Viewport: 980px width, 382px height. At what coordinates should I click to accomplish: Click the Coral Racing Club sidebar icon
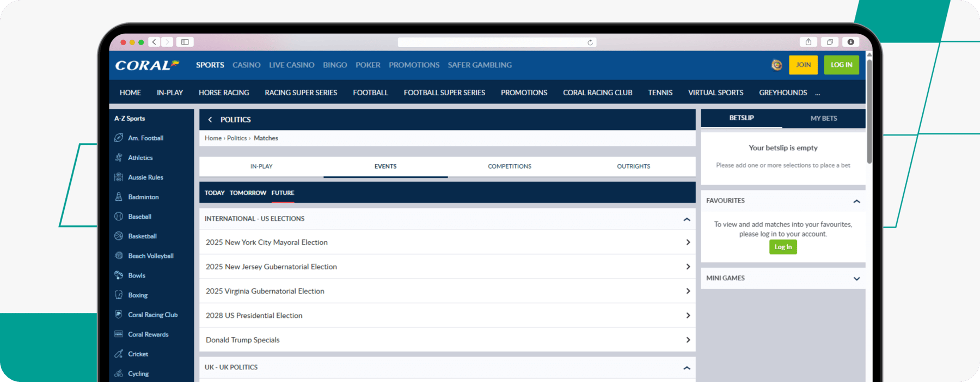click(x=119, y=315)
